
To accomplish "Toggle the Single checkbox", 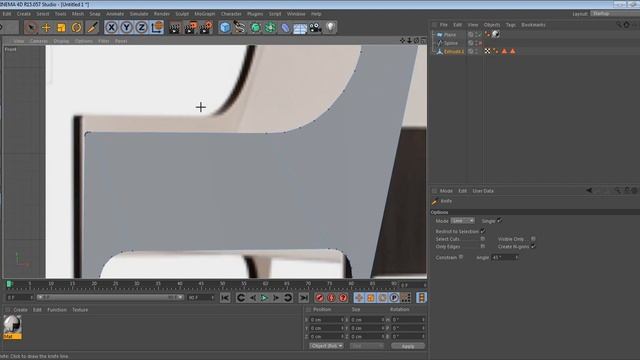I will pos(500,220).
